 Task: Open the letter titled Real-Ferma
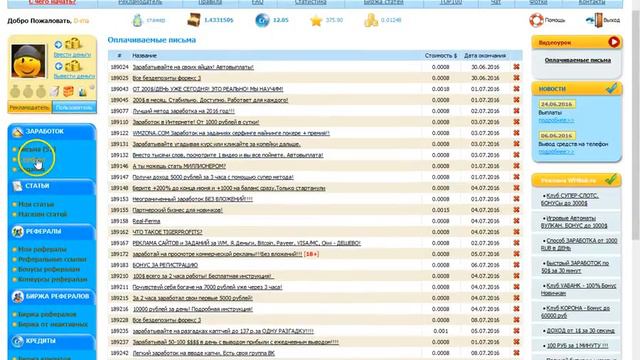(x=146, y=221)
